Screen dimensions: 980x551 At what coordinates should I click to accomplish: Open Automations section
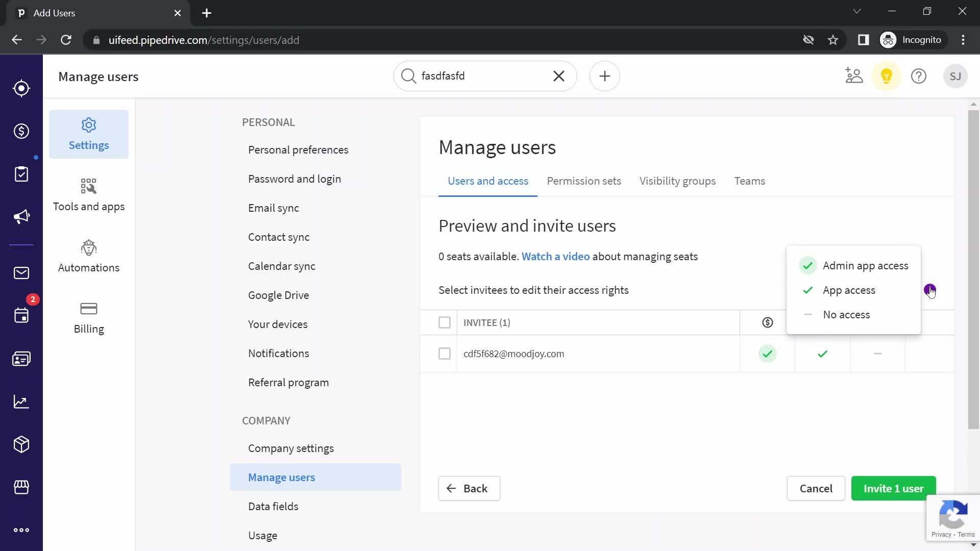click(89, 256)
